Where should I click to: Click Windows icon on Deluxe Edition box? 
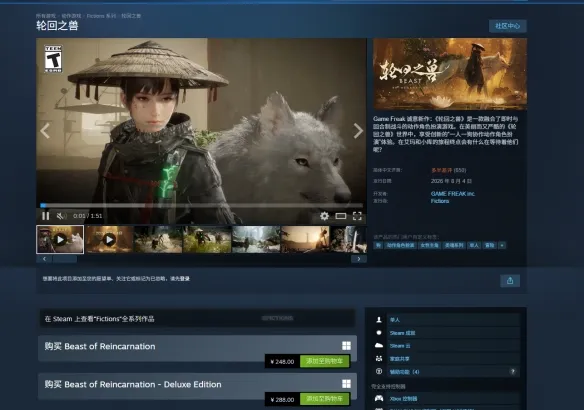(346, 384)
